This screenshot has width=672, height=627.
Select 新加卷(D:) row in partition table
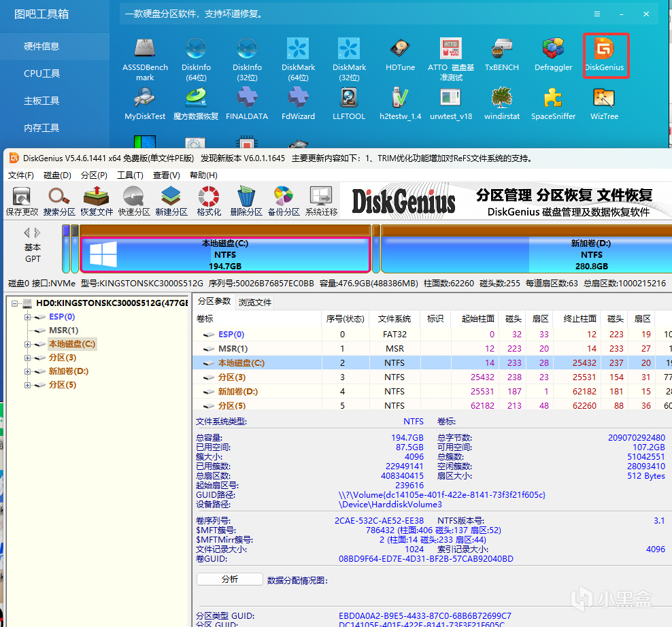coord(433,391)
